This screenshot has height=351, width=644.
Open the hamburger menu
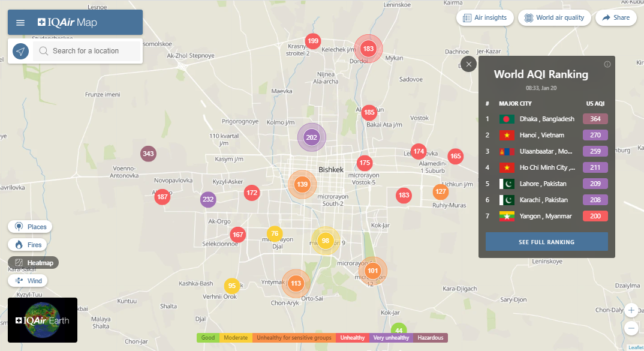tap(20, 23)
